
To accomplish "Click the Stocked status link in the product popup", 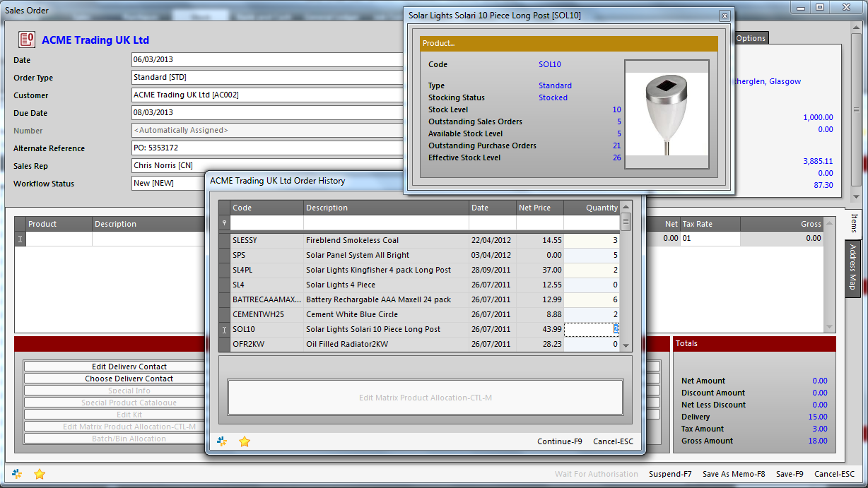I will [x=553, y=97].
